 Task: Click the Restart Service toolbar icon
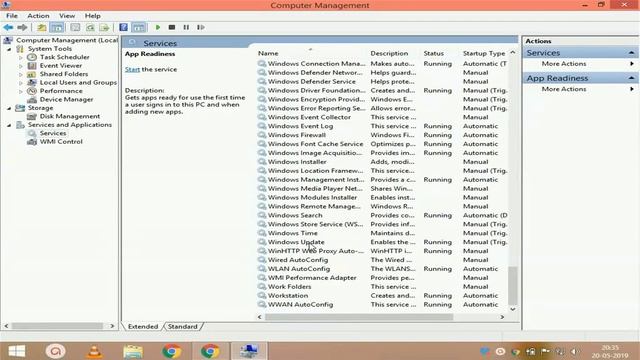(x=200, y=27)
